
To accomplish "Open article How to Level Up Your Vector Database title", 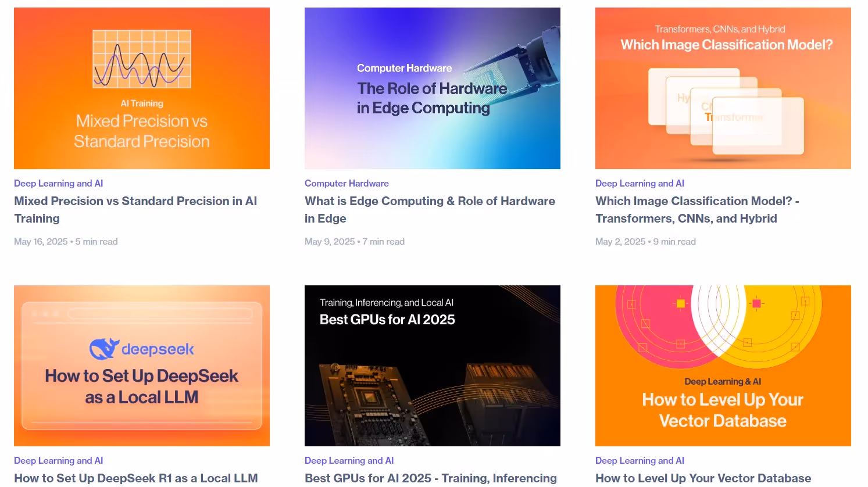I will click(703, 478).
